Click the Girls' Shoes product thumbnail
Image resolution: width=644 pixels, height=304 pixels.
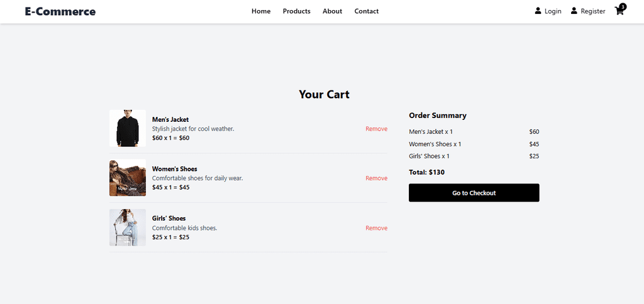tap(128, 227)
